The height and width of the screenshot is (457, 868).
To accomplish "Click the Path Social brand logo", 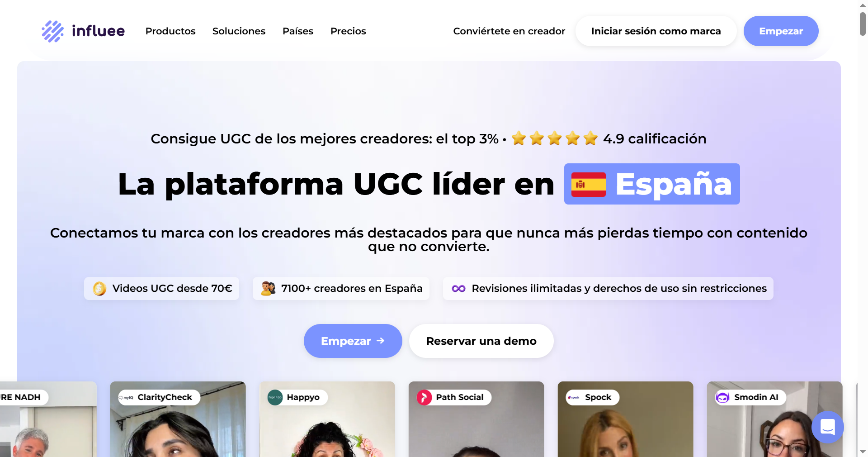I will (x=424, y=397).
